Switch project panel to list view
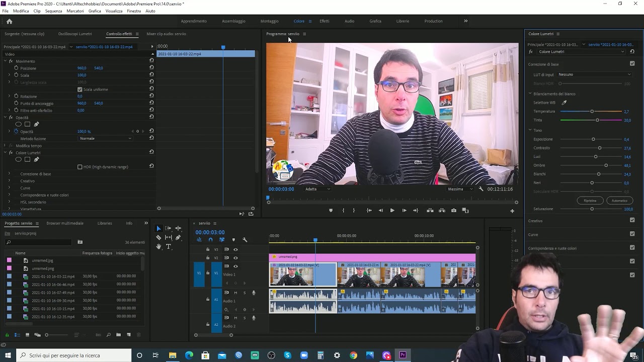 tap(17, 335)
